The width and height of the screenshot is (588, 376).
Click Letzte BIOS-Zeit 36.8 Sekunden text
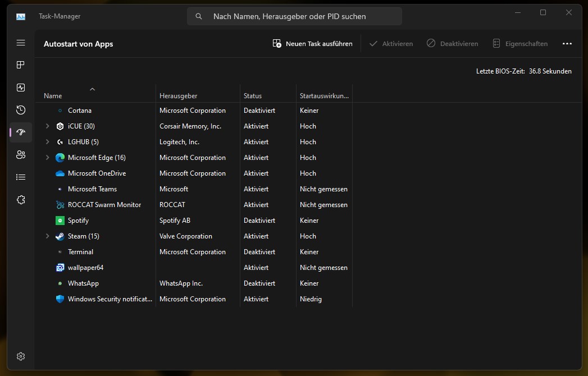coord(523,71)
